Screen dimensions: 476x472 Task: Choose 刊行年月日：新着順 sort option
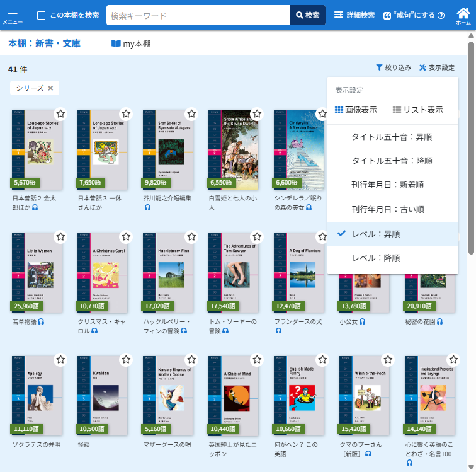(387, 185)
